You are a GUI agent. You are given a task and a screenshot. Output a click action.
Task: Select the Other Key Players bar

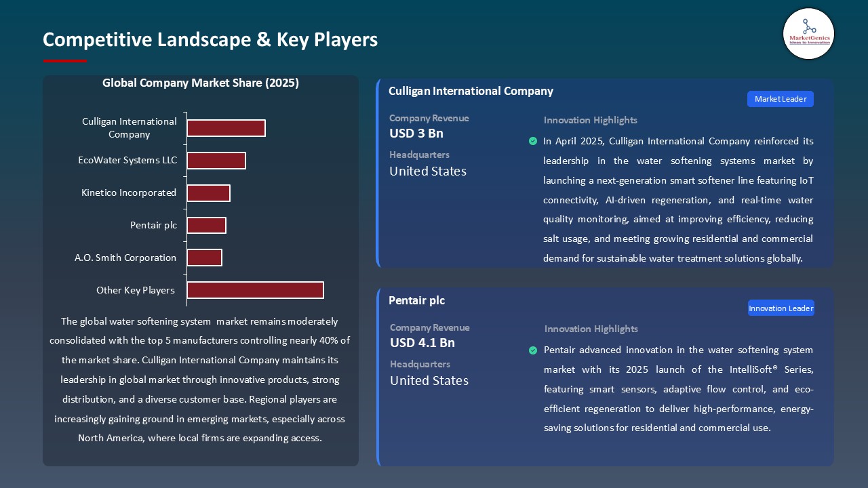pyautogui.click(x=255, y=290)
